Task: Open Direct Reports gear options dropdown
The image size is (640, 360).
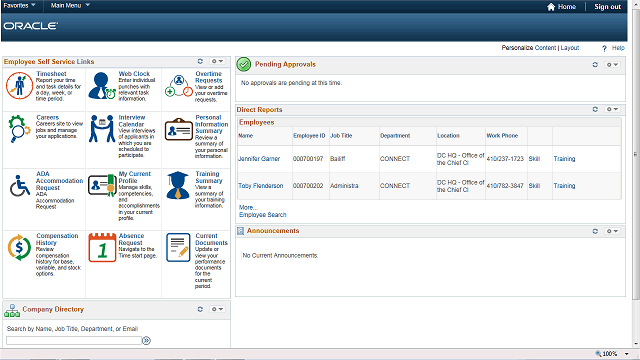Action: [612, 109]
